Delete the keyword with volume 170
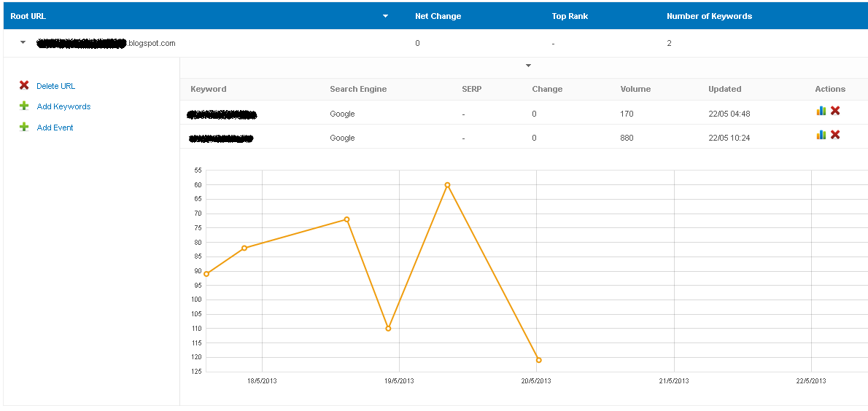The height and width of the screenshot is (411, 868). pos(835,111)
